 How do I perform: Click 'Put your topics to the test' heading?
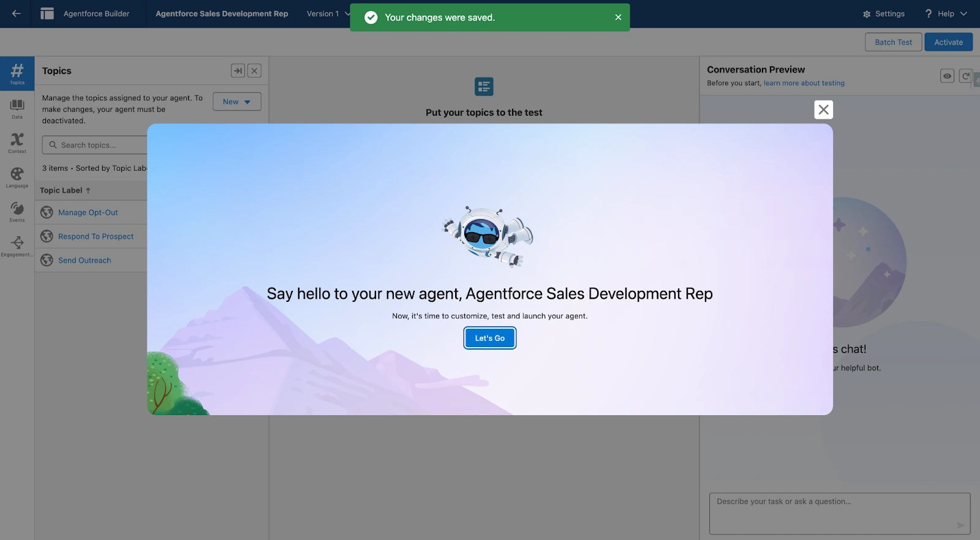pyautogui.click(x=484, y=113)
